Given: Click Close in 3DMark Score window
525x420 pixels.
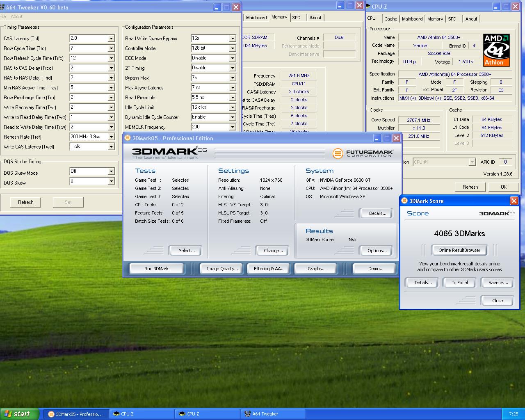Looking at the screenshot, I should pos(497,301).
